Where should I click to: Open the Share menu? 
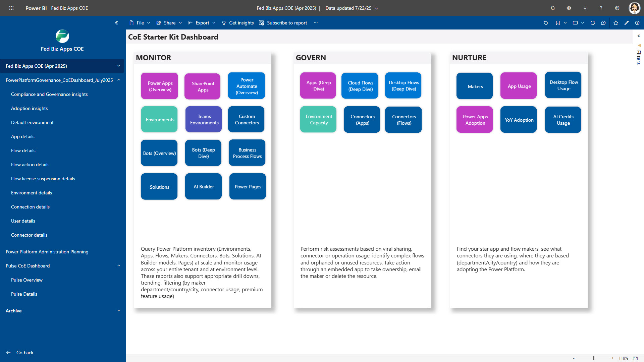coord(169,23)
